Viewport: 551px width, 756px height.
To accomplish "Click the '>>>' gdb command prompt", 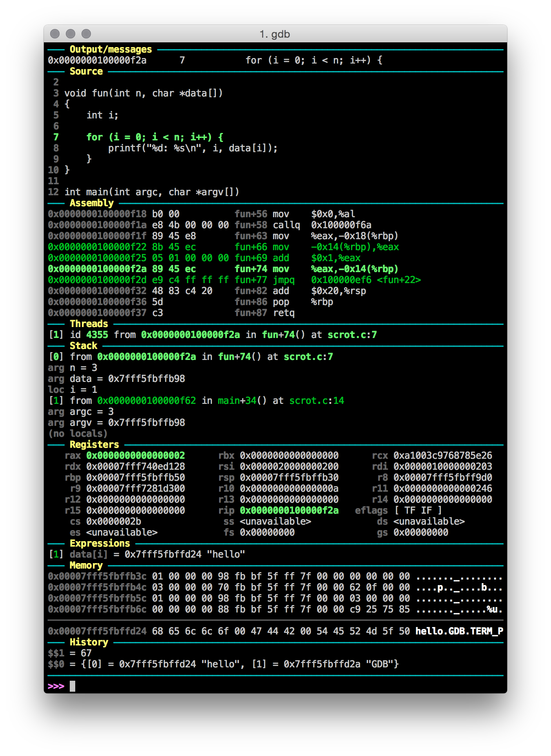I will click(56, 686).
